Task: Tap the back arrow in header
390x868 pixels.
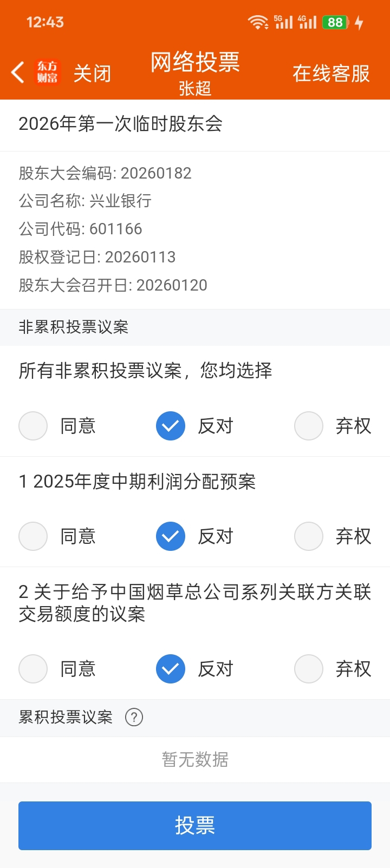Action: [17, 72]
